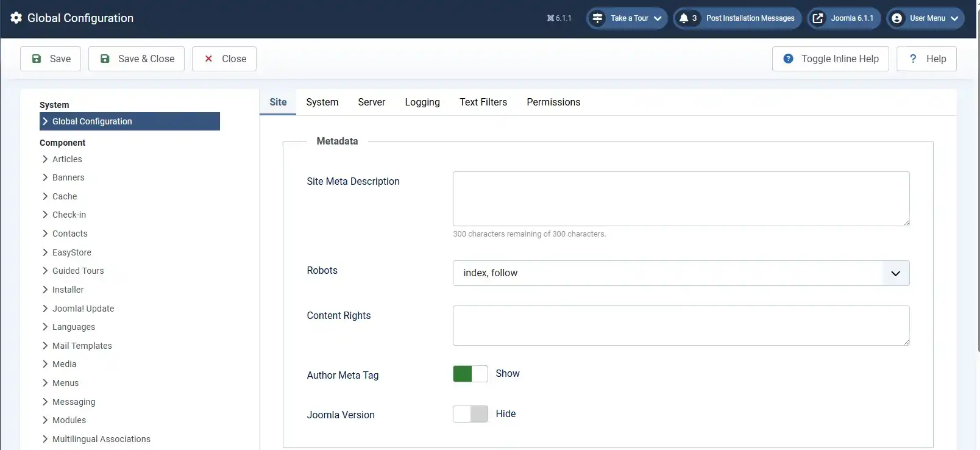Image resolution: width=980 pixels, height=450 pixels.
Task: Open Installer component settings
Action: (x=68, y=290)
